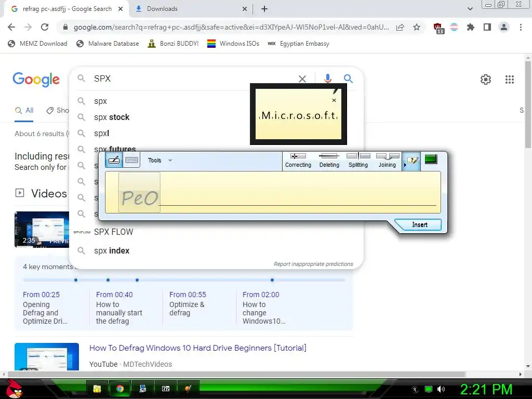This screenshot has width=532, height=399.
Task: Collapse the gesture demos arrow
Action: click(x=404, y=165)
